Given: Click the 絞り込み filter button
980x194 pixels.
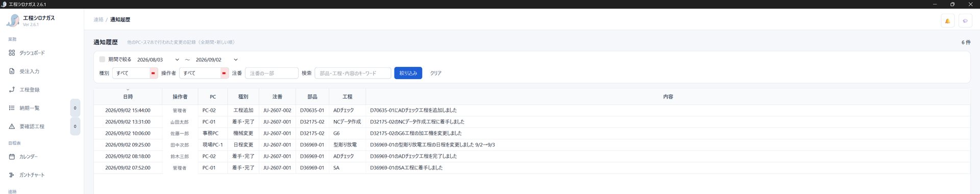Looking at the screenshot, I should coord(408,73).
